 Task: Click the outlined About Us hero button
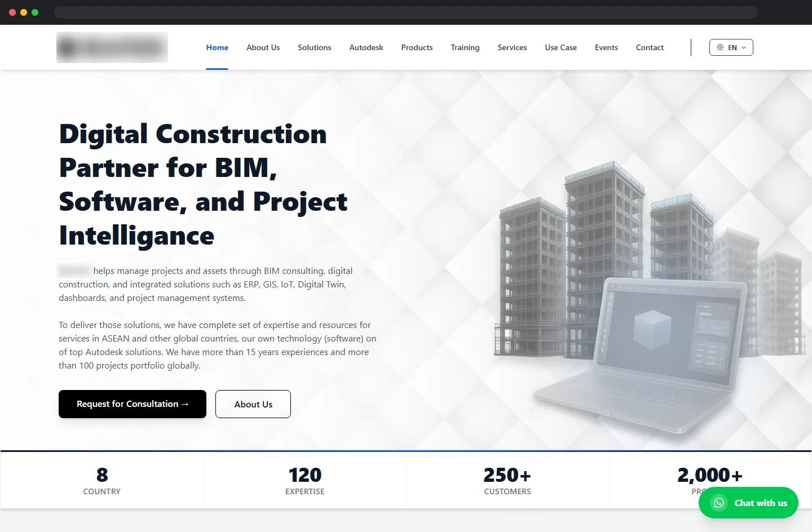(x=253, y=404)
